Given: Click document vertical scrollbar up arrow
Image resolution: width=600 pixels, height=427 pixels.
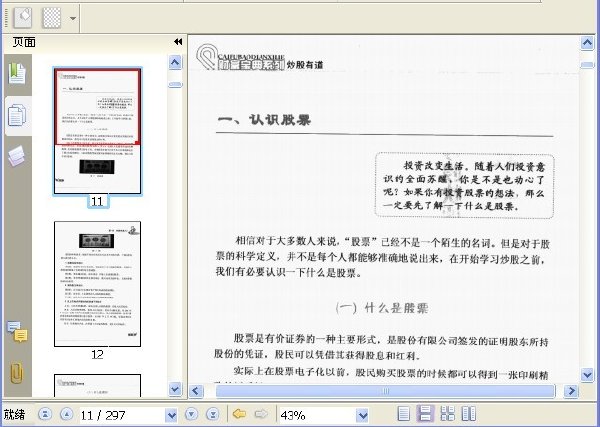Looking at the screenshot, I should pyautogui.click(x=587, y=43).
